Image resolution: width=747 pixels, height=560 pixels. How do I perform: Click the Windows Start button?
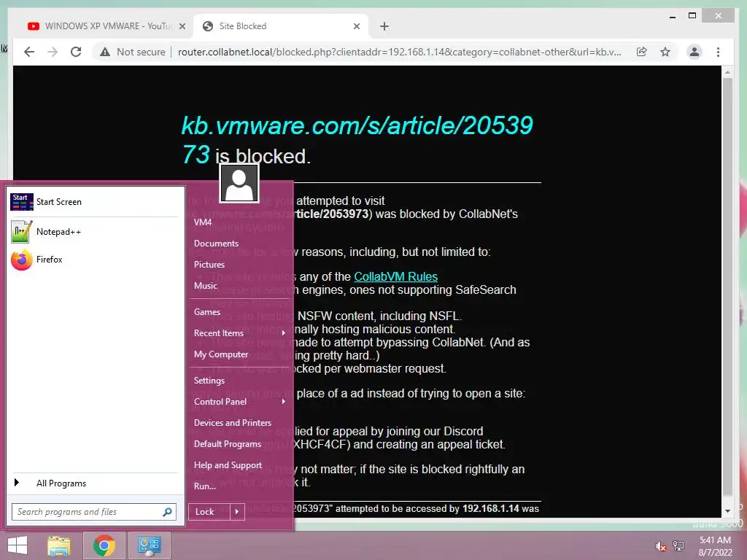pyautogui.click(x=18, y=545)
